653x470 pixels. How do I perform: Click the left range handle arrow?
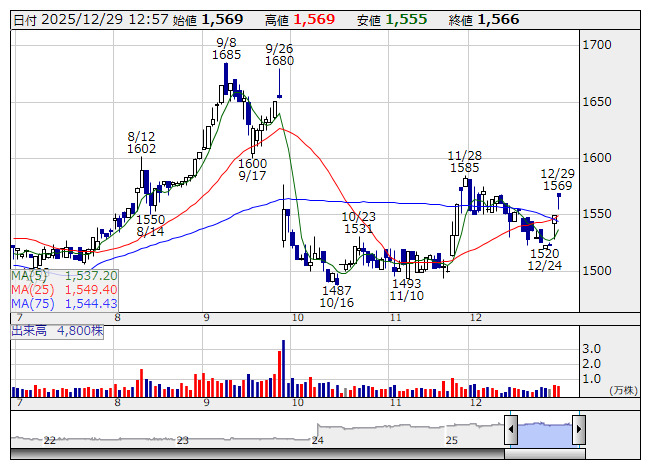(x=511, y=429)
